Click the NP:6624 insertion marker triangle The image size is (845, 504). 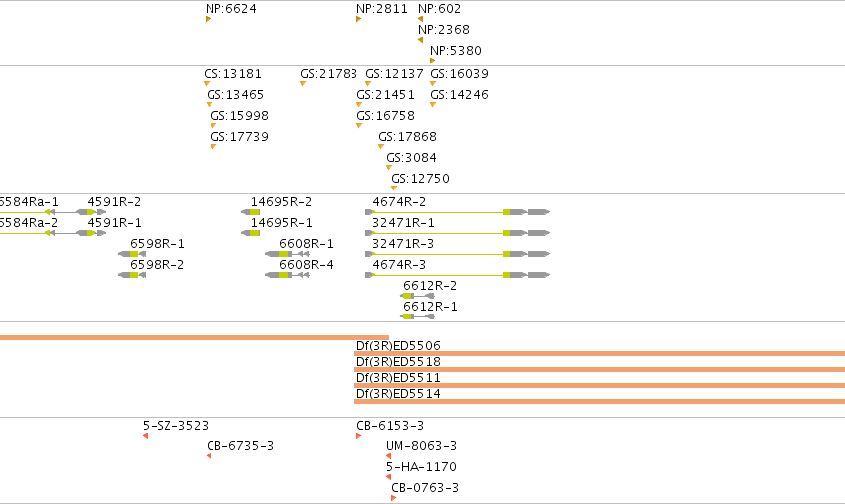coord(208,19)
